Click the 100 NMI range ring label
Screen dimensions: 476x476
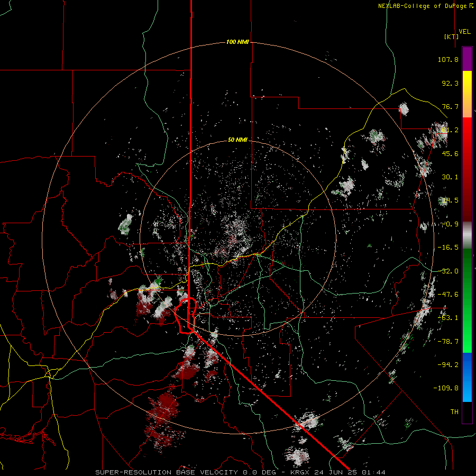(237, 42)
